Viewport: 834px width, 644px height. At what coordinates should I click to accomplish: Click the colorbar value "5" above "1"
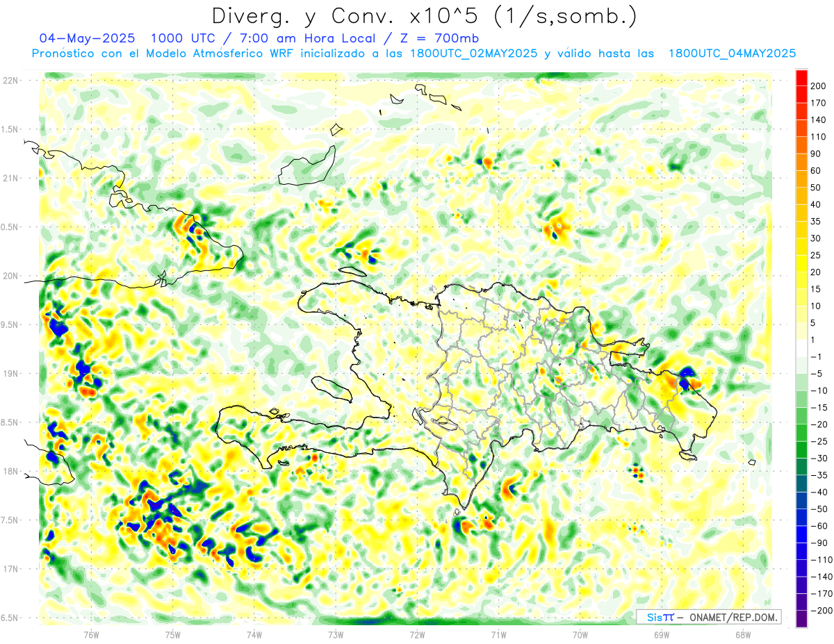click(x=814, y=322)
